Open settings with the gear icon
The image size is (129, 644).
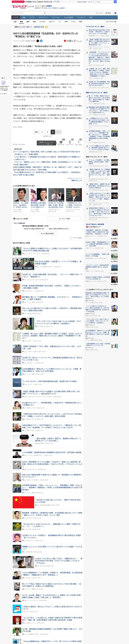coord(115,13)
